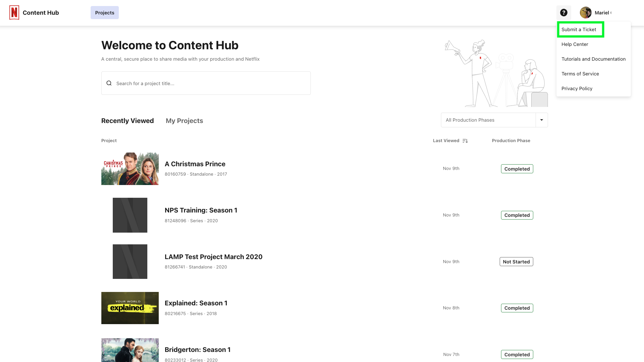Open A Christmas Prince project
This screenshot has height=362, width=644.
pos(195,164)
